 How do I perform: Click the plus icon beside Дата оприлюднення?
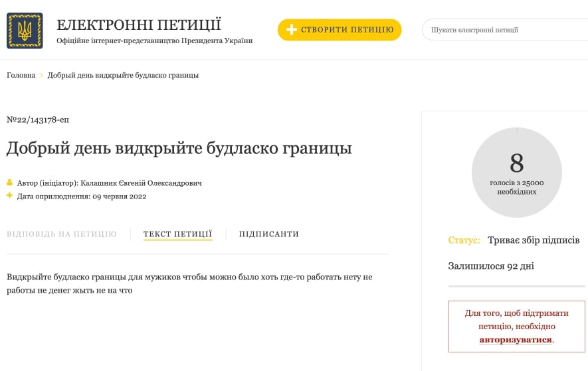pyautogui.click(x=10, y=196)
